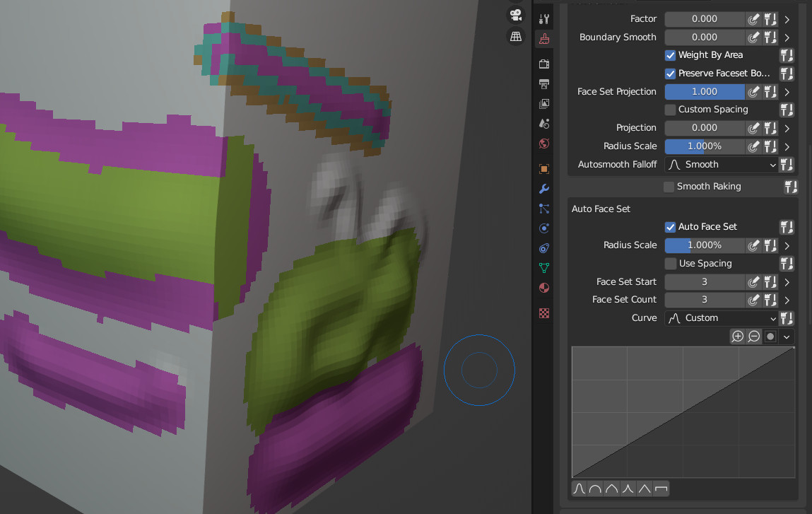Click inside the custom curve graph
Image resolution: width=812 pixels, height=514 pixels.
coord(683,412)
